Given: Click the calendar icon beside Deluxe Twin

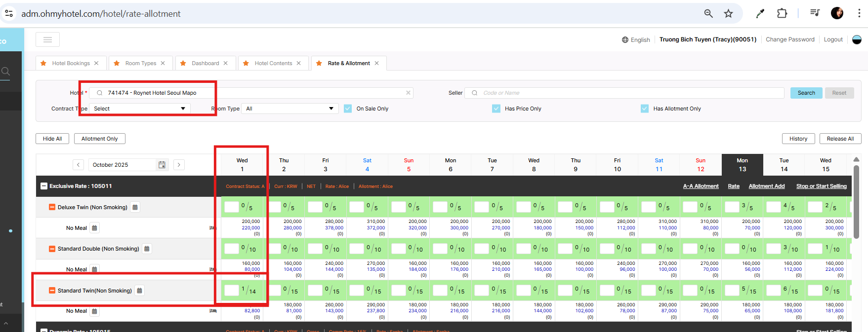Looking at the screenshot, I should 135,207.
